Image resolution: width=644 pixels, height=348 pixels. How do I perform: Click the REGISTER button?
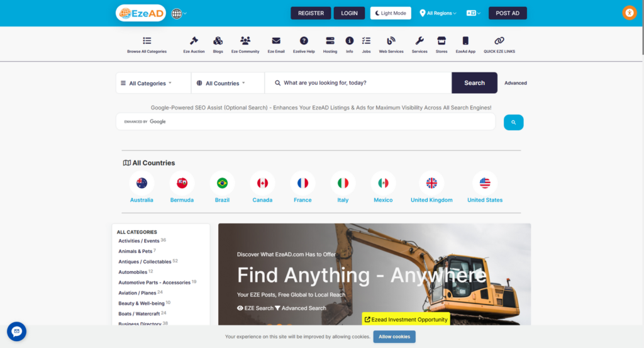(x=311, y=13)
